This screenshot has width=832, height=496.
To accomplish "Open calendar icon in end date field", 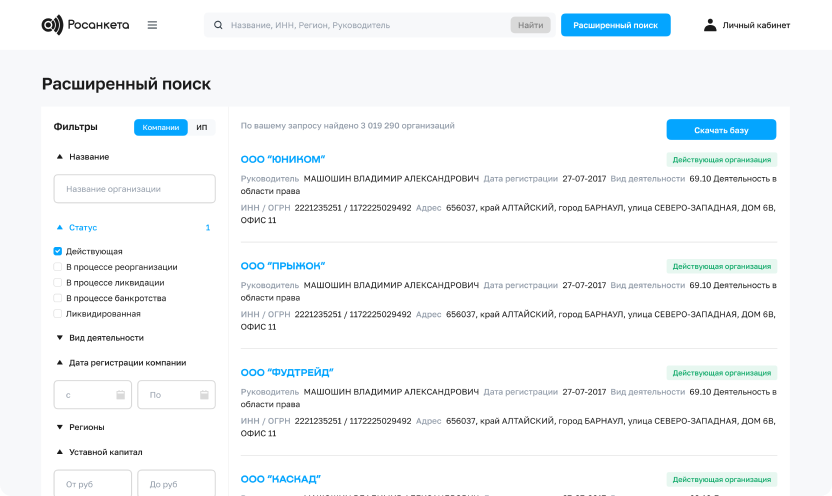I will [x=204, y=395].
